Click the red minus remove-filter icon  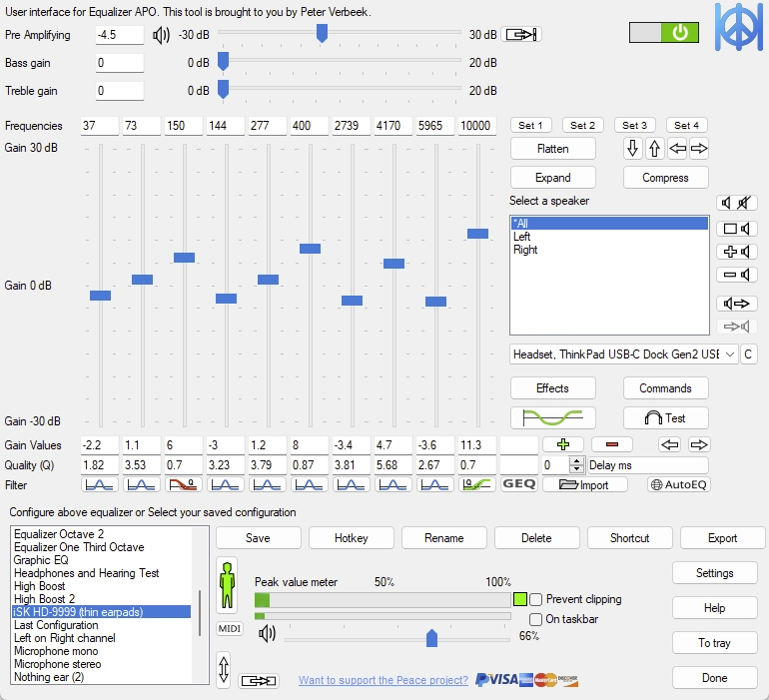(611, 444)
